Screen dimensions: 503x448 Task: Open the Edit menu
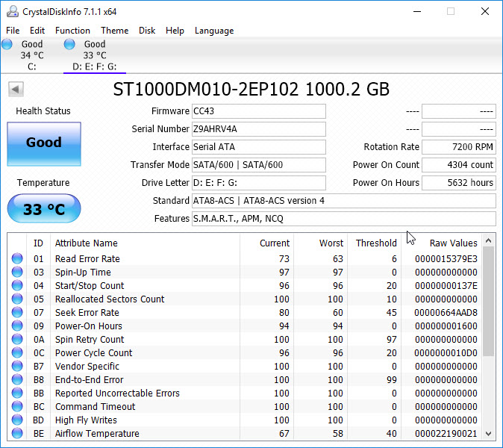(37, 31)
